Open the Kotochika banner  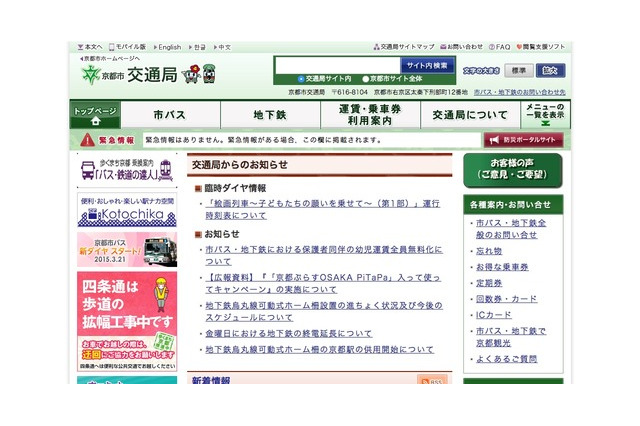coord(127,210)
